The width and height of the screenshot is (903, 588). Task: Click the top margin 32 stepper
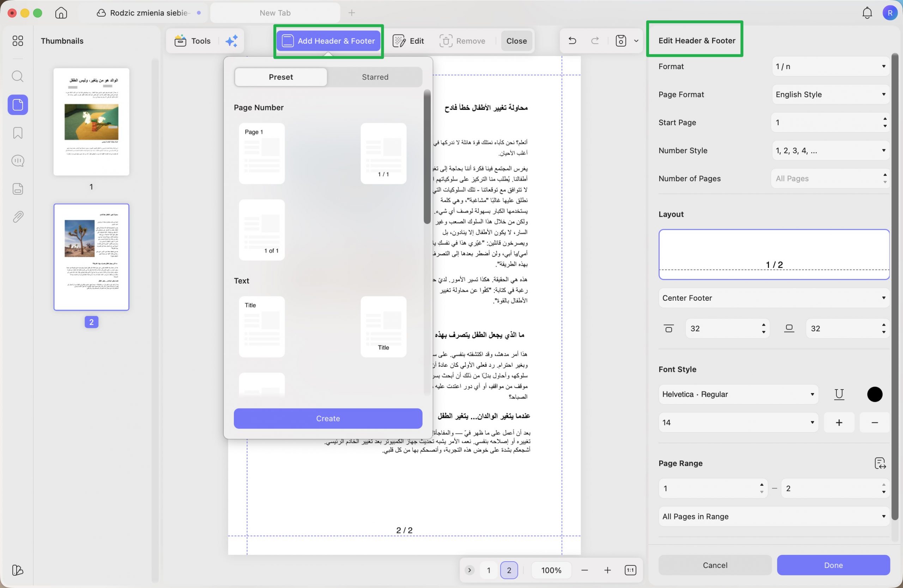763,328
